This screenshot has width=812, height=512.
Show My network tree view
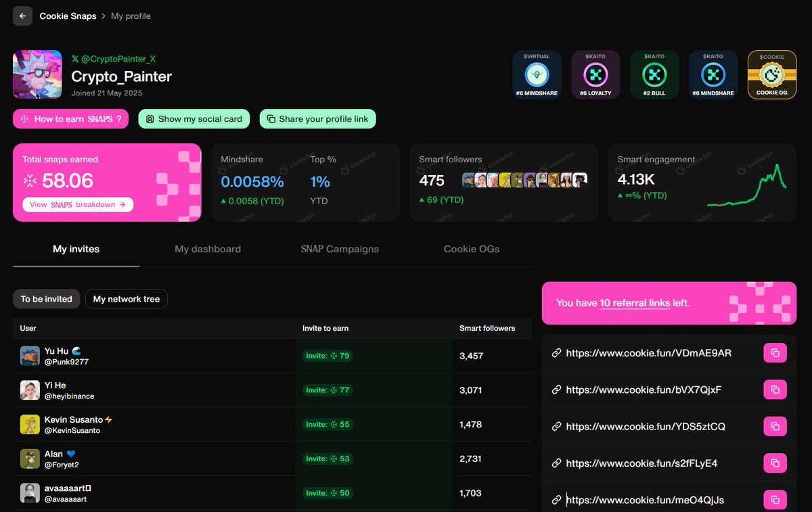(x=127, y=299)
